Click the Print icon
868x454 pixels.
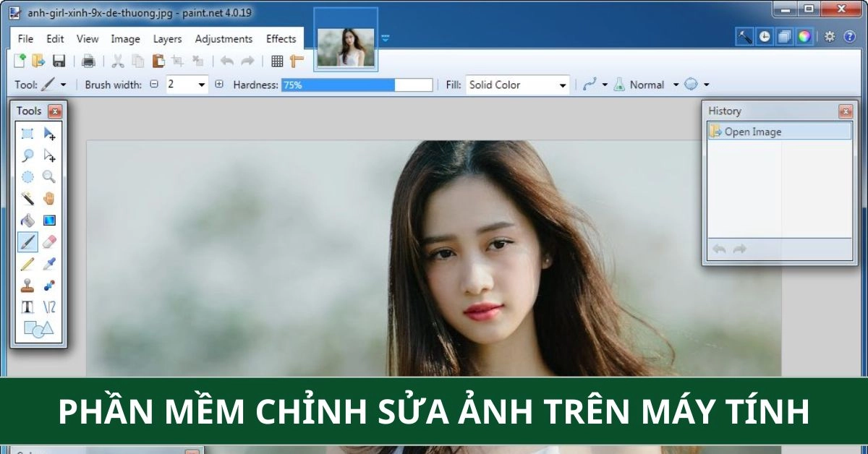[x=88, y=61]
